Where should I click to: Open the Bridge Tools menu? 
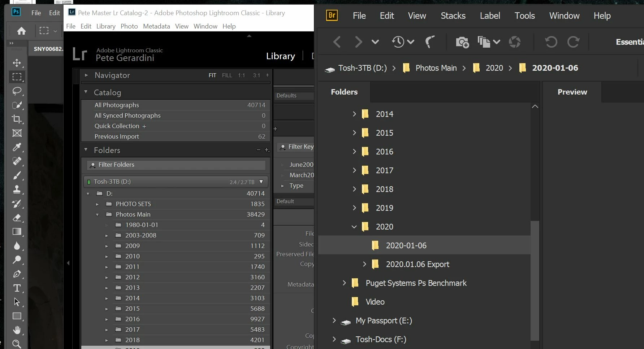click(524, 16)
